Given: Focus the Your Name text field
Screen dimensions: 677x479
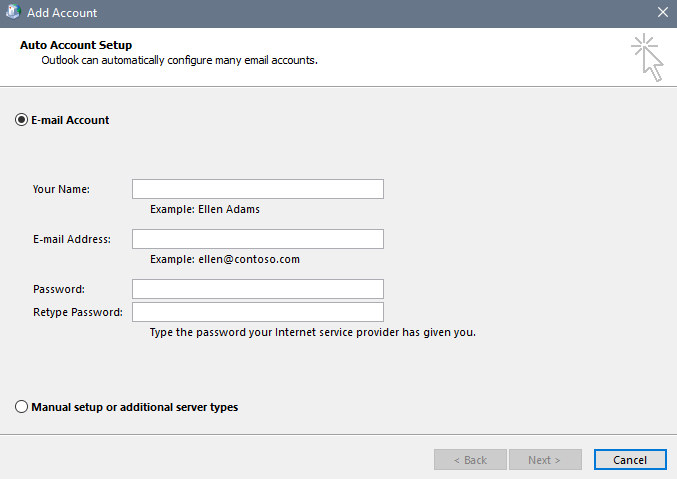Looking at the screenshot, I should (258, 189).
